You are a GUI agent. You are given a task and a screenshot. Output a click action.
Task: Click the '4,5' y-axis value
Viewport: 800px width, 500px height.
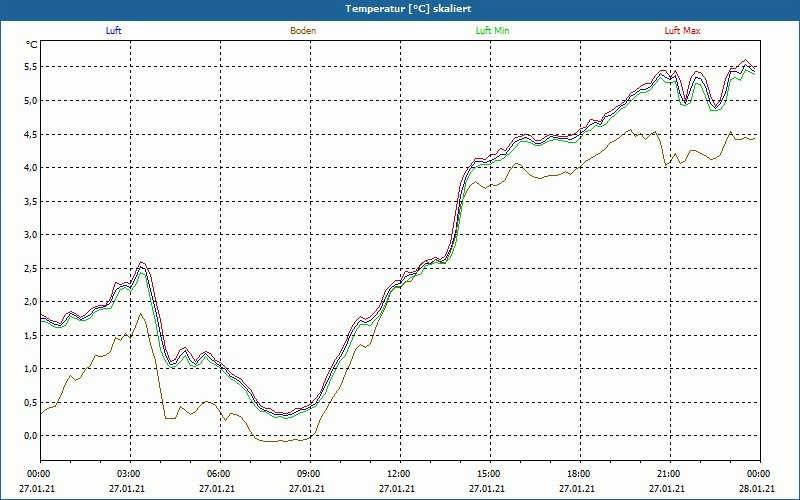pyautogui.click(x=31, y=135)
